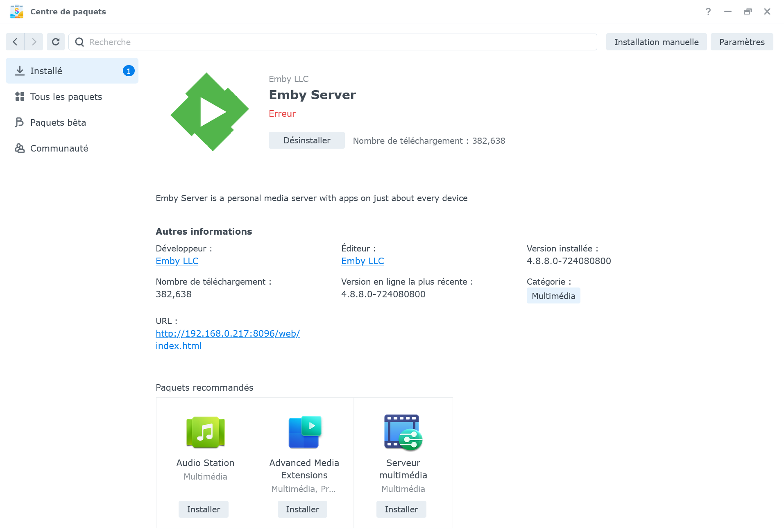Minimize the Centre de paquets window
This screenshot has width=784, height=532.
point(728,11)
